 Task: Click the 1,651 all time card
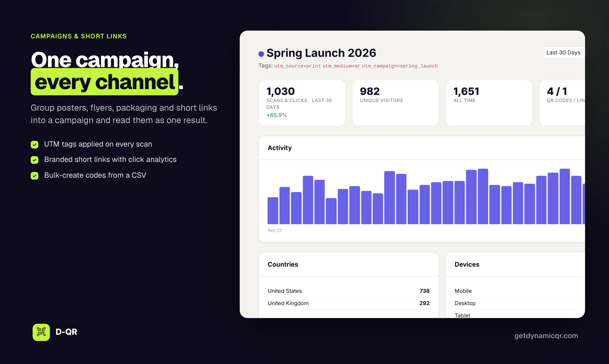pos(489,103)
